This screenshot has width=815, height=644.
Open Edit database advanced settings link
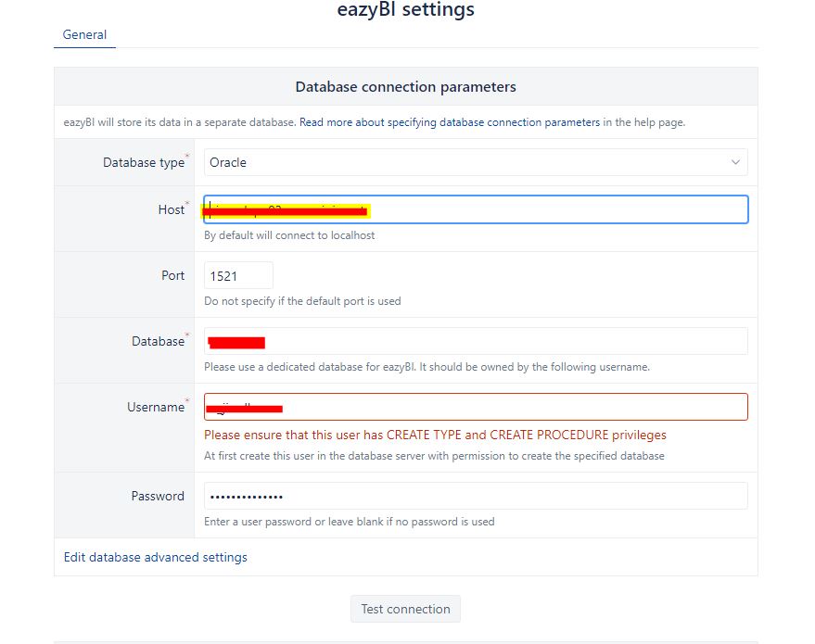156,557
